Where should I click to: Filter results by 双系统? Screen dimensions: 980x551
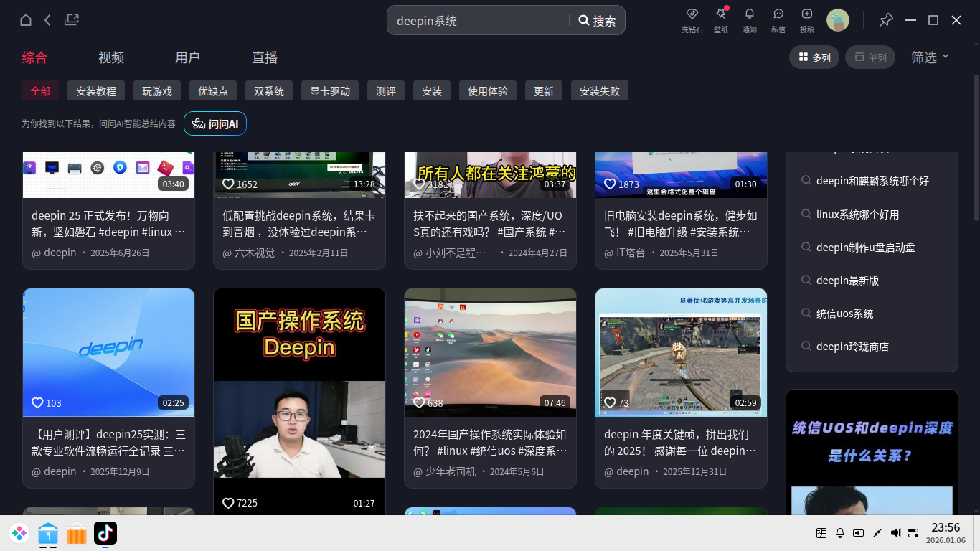click(x=269, y=91)
